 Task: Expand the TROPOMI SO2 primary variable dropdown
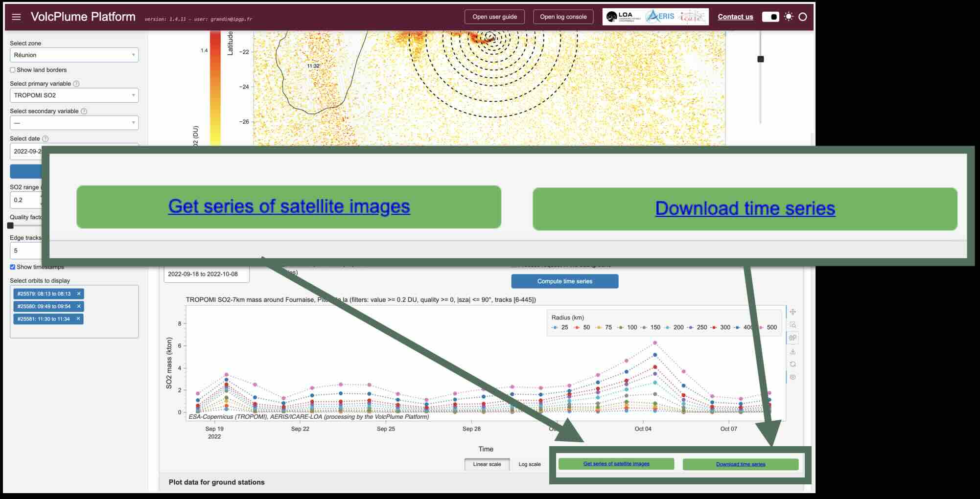point(74,95)
